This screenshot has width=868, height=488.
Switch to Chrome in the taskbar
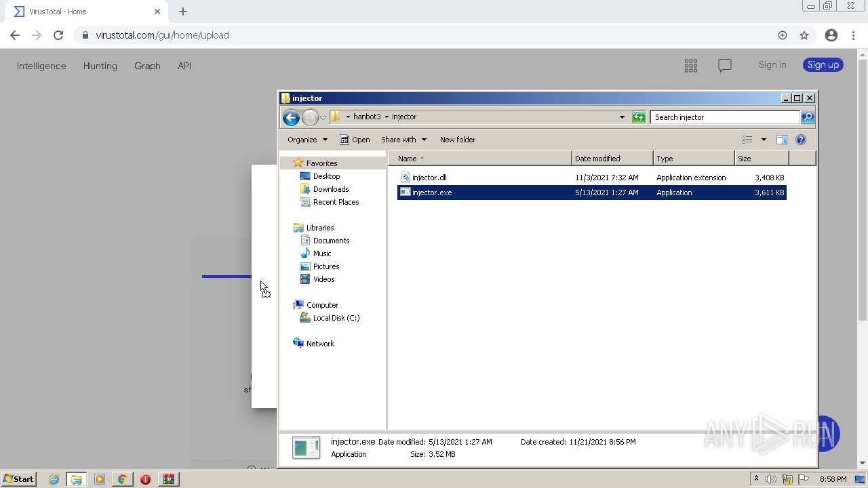pyautogui.click(x=122, y=479)
